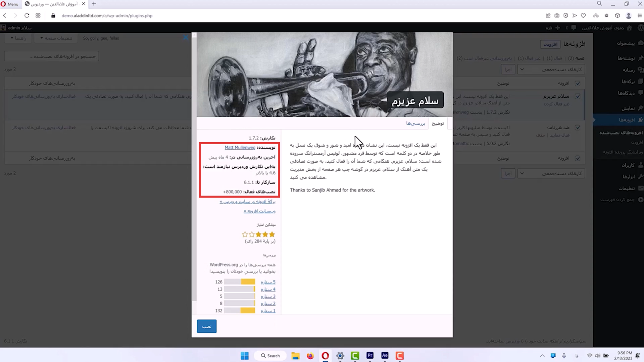Click the top اجرا (Apply) button
644x362 pixels.
(508, 69)
